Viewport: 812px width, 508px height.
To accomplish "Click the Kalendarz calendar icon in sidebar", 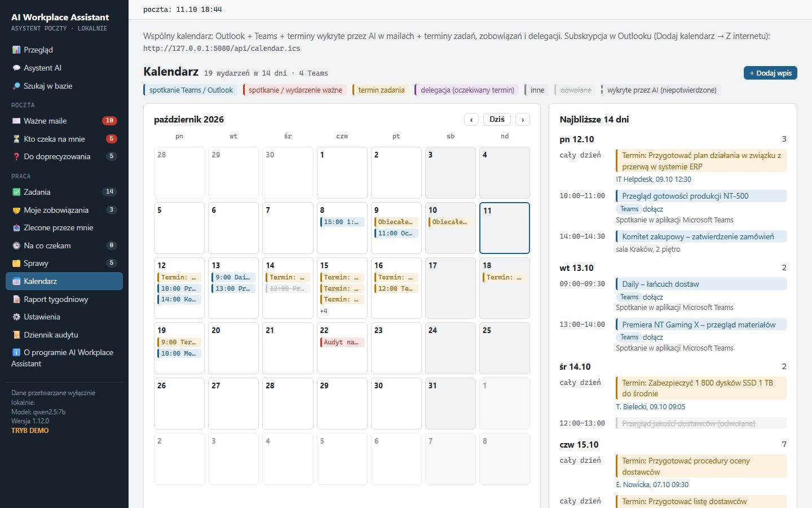I will (16, 281).
